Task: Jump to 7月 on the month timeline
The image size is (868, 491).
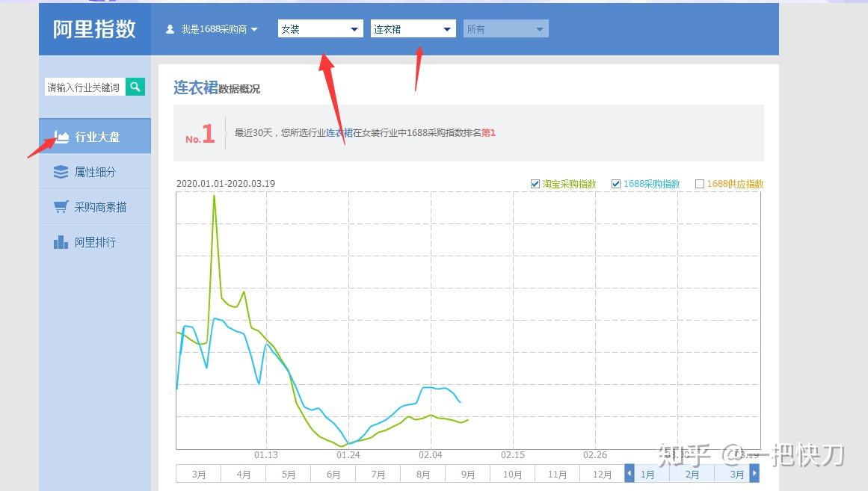Action: pos(378,475)
